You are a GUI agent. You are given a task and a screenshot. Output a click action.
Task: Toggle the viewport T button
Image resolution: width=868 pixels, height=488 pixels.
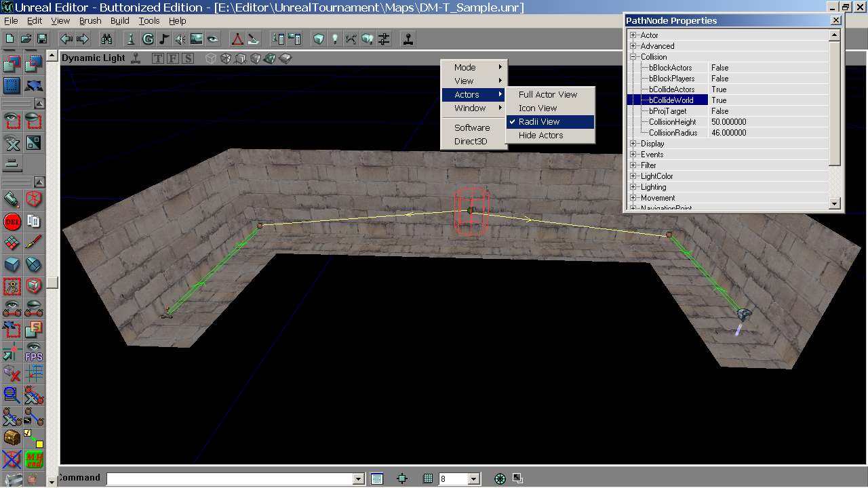pyautogui.click(x=157, y=58)
